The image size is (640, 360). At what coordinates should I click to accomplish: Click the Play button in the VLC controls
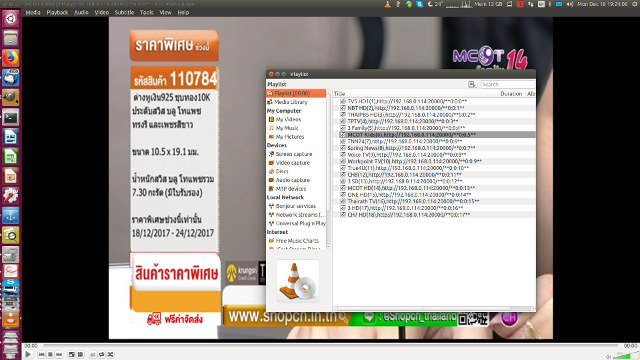point(28,354)
